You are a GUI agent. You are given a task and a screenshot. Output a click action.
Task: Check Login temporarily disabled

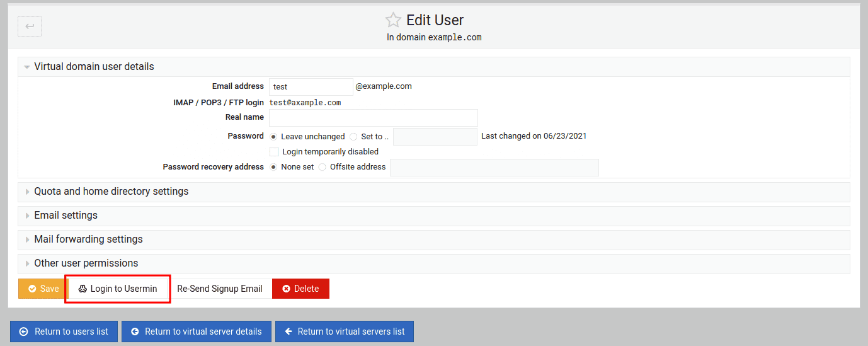click(x=274, y=152)
